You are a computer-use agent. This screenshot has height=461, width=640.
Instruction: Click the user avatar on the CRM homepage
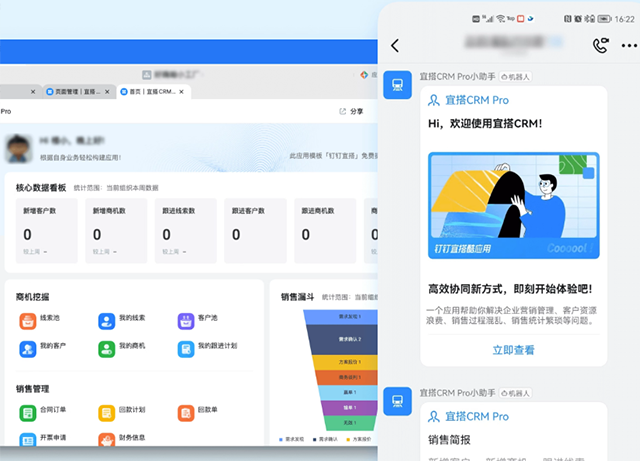[x=18, y=149]
